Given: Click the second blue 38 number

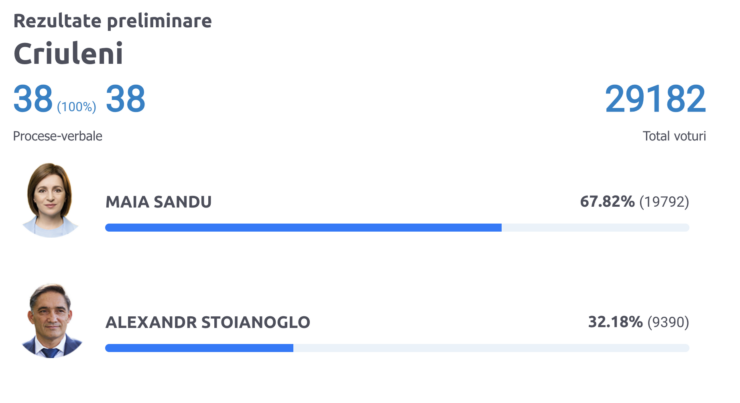Looking at the screenshot, I should click(x=126, y=99).
